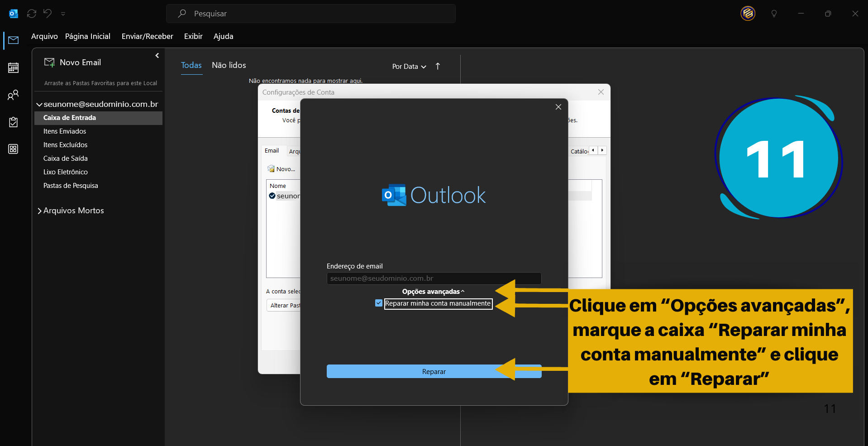868x446 pixels.
Task: Switch to the Não lidos filter
Action: pyautogui.click(x=229, y=65)
